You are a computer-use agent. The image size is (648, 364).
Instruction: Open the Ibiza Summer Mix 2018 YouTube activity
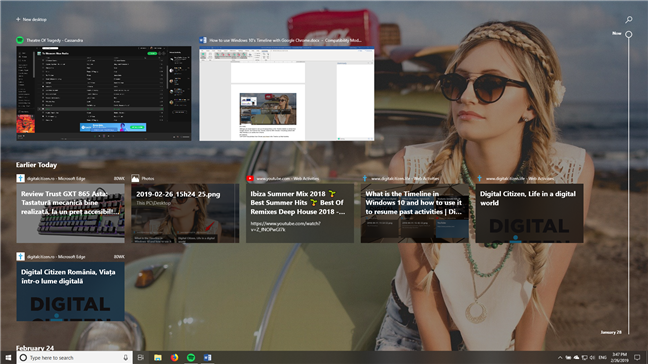pos(300,213)
